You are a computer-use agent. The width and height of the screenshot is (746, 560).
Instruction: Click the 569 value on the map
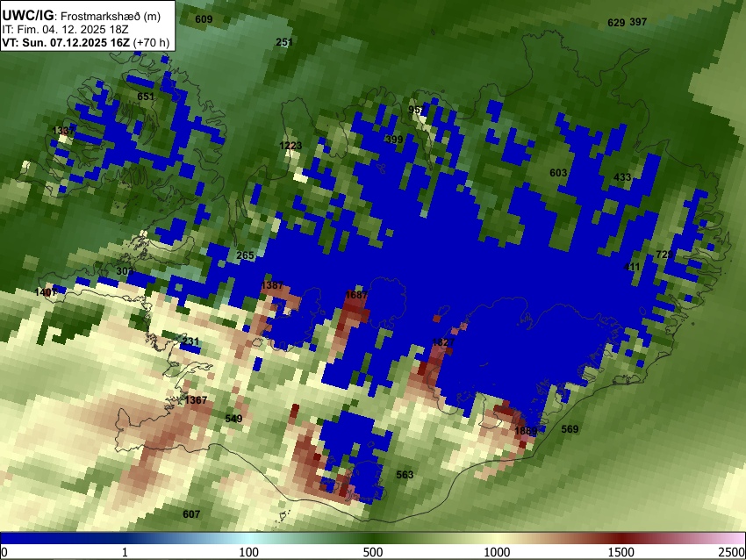pos(570,429)
